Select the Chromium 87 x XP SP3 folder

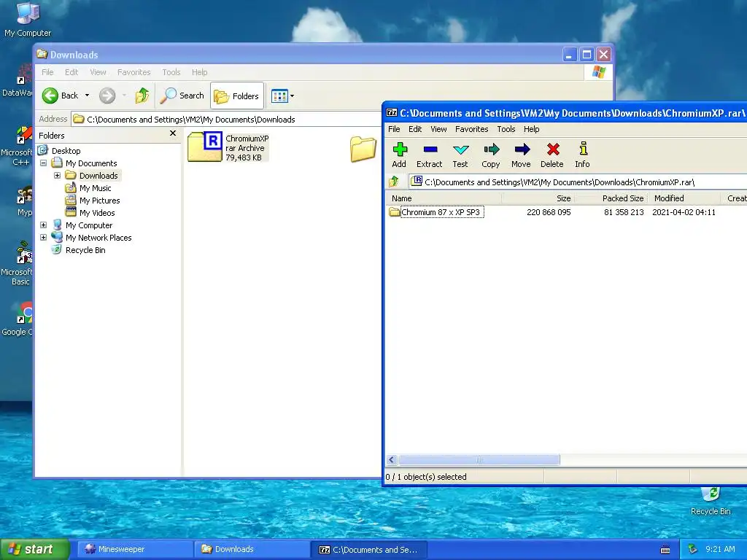click(436, 212)
